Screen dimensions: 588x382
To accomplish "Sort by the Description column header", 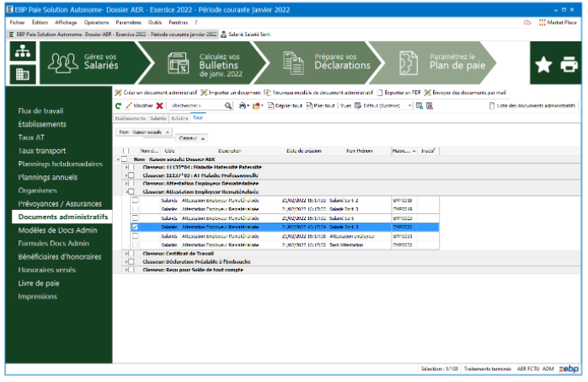I will tap(229, 151).
